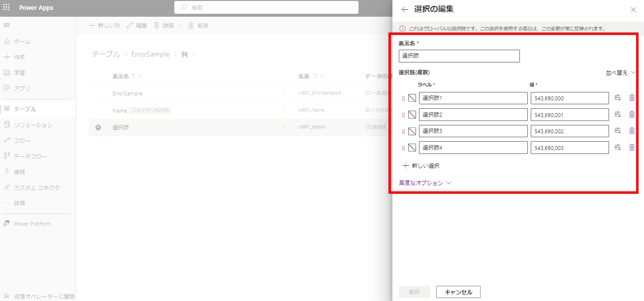Open the 列 breadcrumb dropdown chevron
Screen dimensions: 644x301
coord(194,54)
